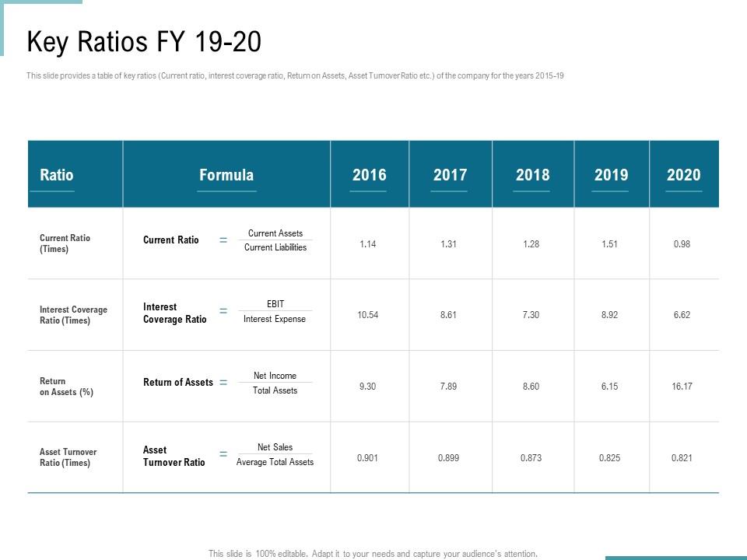Select the 6.62 interest coverage value
Screen dimensions: 747x560
682,315
